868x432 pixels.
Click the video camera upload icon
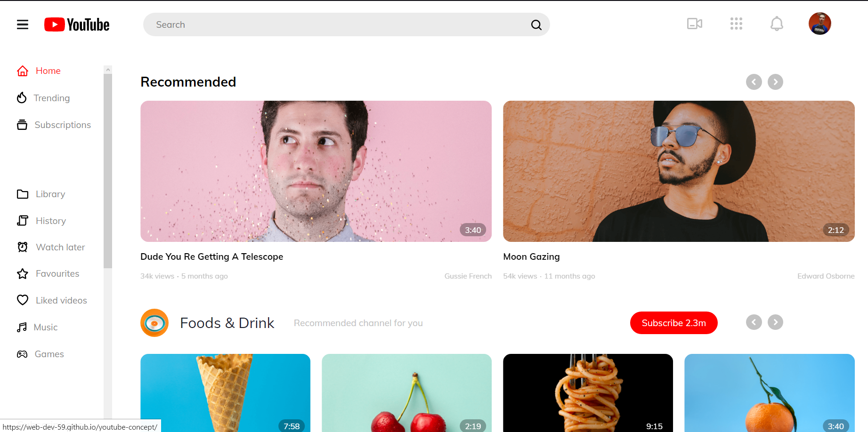(x=695, y=24)
